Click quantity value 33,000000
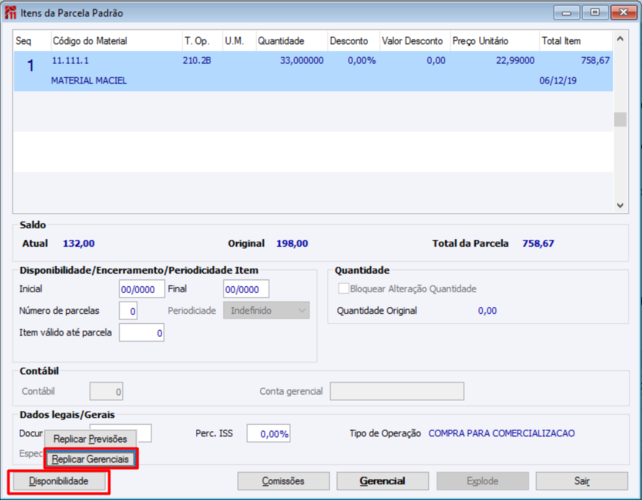The height and width of the screenshot is (500, 642). [302, 61]
